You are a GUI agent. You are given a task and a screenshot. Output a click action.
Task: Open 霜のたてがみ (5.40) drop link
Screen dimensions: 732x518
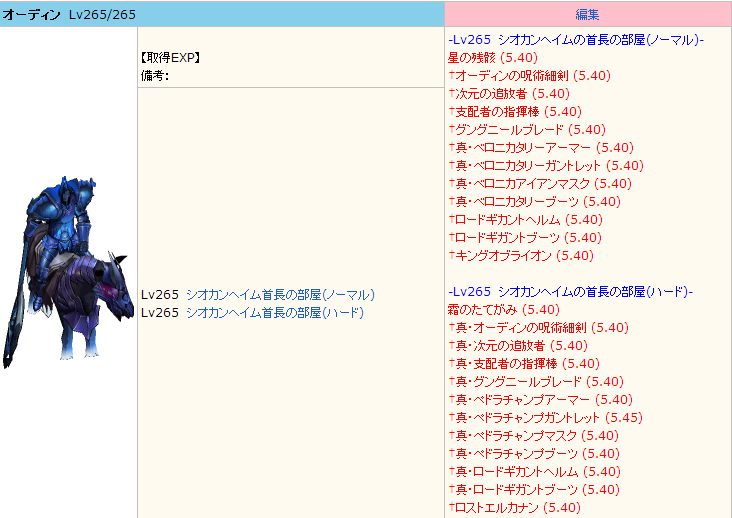tap(503, 310)
